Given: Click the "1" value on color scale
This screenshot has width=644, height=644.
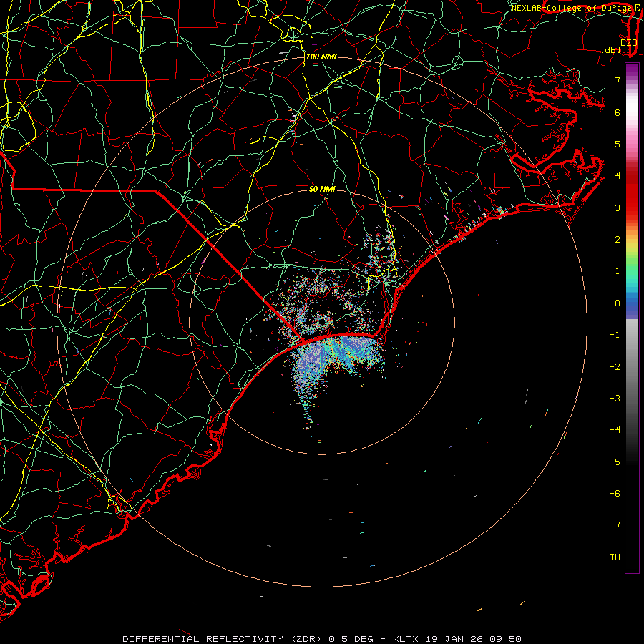Looking at the screenshot, I should pos(618,271).
